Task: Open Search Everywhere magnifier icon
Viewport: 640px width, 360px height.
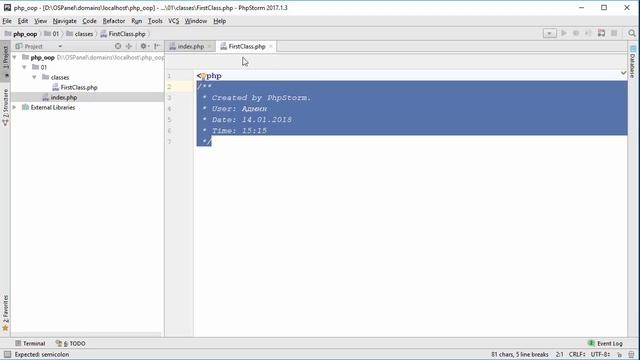Action: coord(632,33)
